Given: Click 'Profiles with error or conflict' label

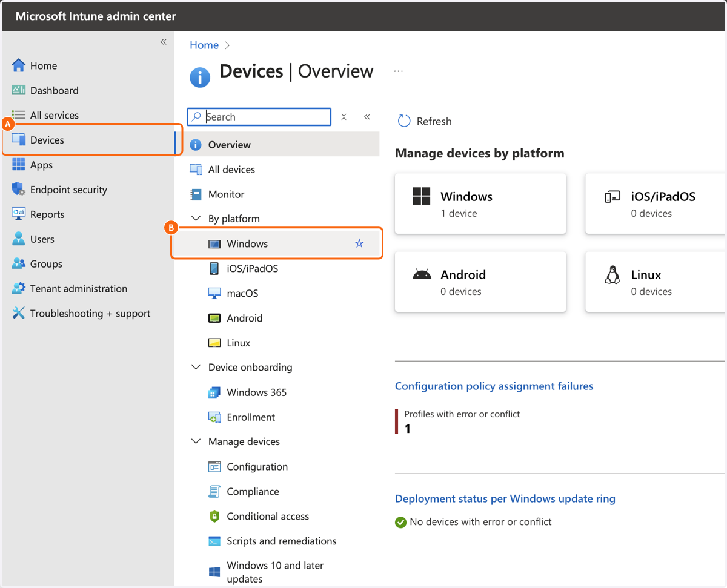Looking at the screenshot, I should point(462,414).
